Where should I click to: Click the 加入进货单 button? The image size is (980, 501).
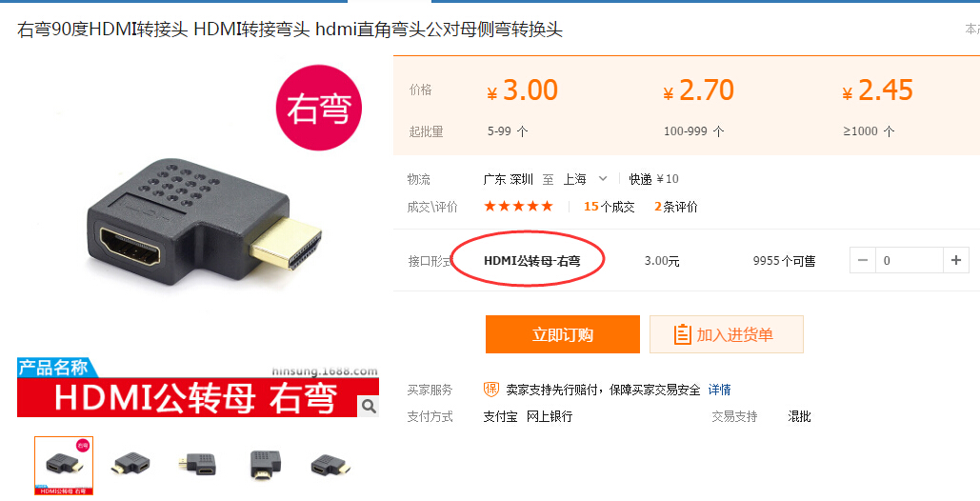[x=727, y=334]
